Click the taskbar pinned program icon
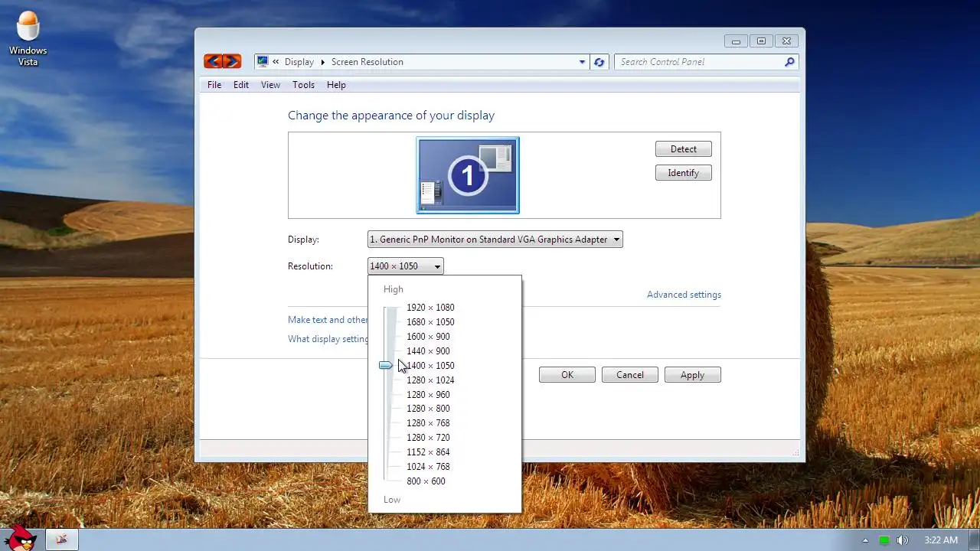This screenshot has width=980, height=551. pos(62,540)
